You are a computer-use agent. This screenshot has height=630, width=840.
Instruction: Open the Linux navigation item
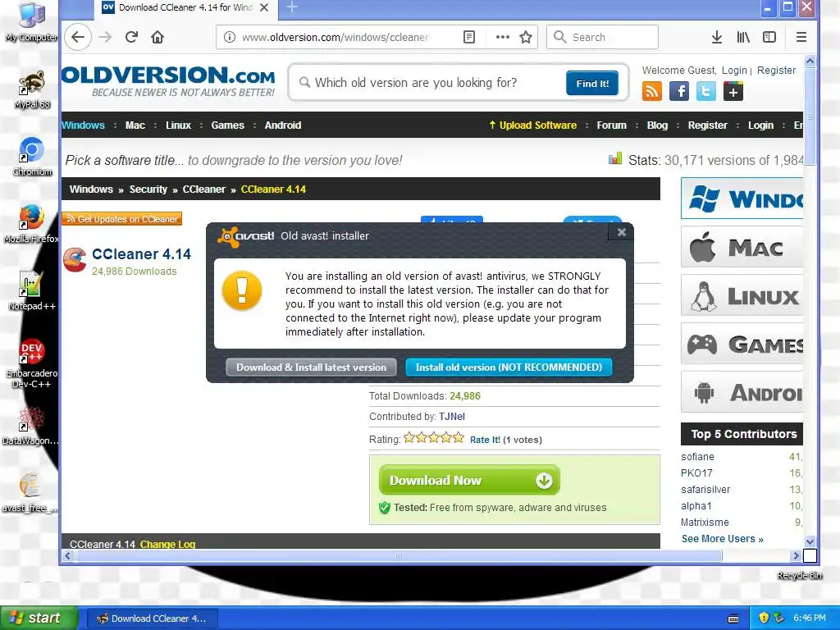tap(178, 126)
